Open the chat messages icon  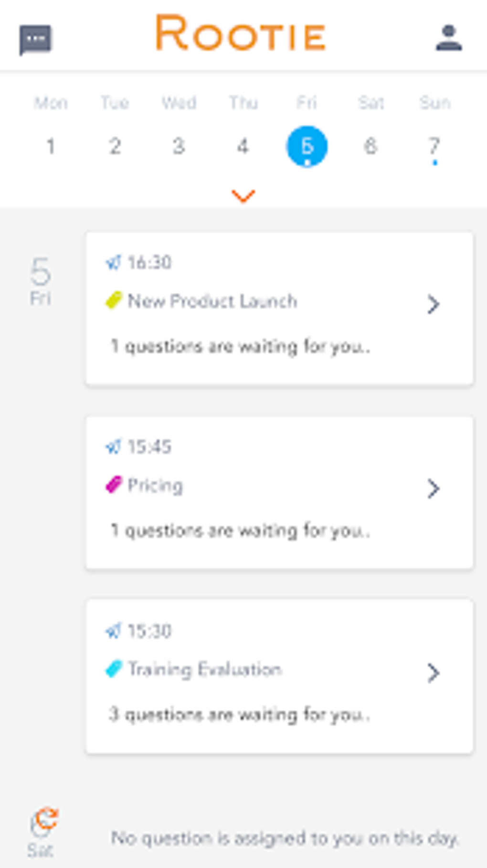pos(35,39)
